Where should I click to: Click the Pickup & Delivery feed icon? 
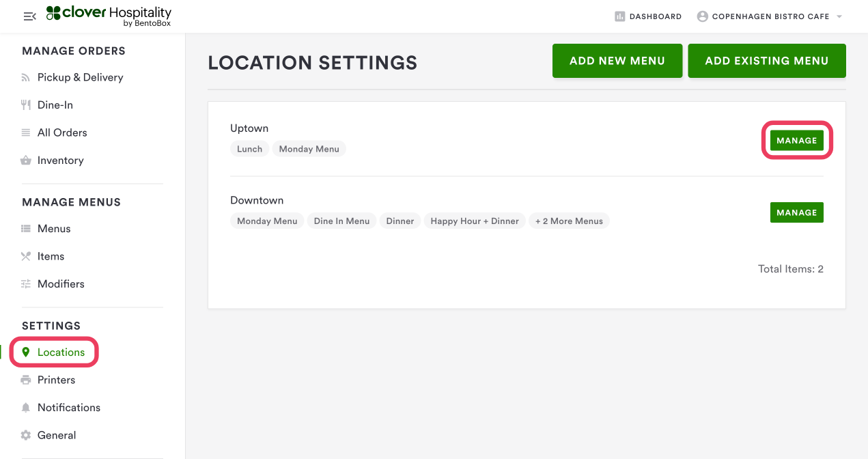click(26, 78)
